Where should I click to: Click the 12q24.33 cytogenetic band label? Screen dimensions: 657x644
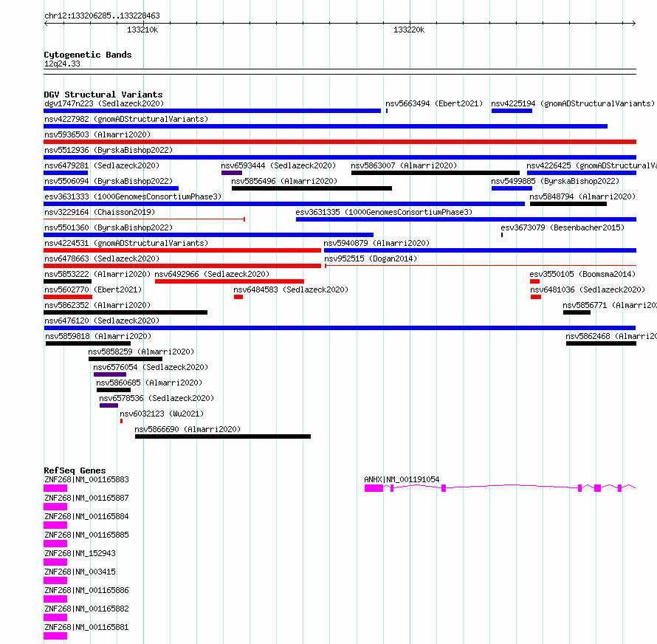tap(62, 64)
